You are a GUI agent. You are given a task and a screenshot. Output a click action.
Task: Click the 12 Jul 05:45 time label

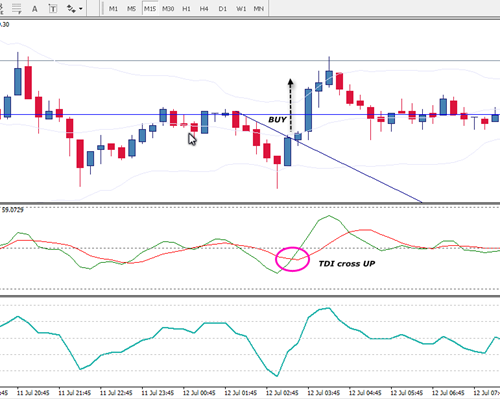[407, 393]
